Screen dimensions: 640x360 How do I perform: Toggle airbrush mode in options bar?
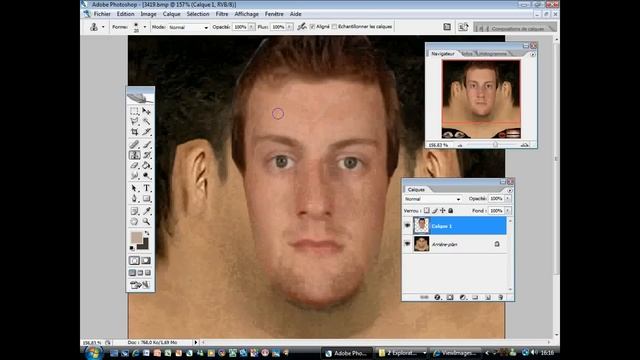302,27
